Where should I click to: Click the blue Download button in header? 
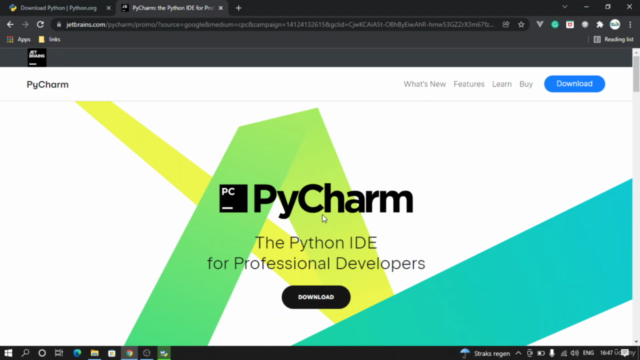click(574, 84)
